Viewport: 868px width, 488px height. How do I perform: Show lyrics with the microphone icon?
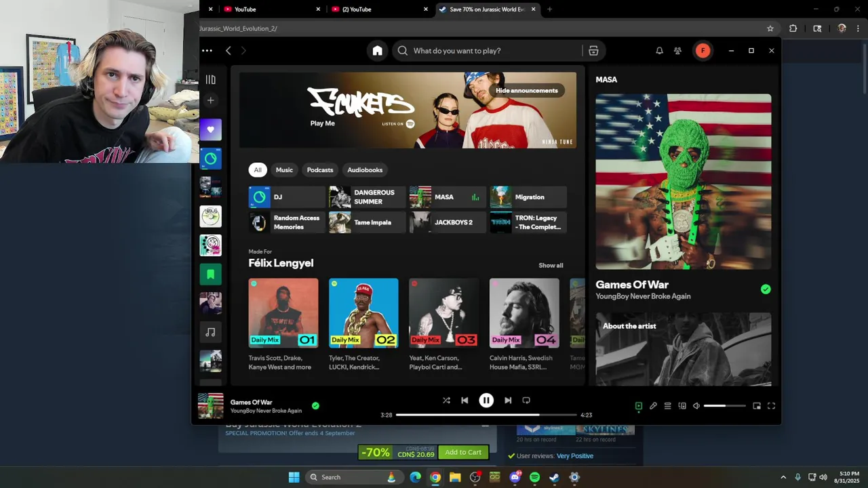click(x=653, y=406)
